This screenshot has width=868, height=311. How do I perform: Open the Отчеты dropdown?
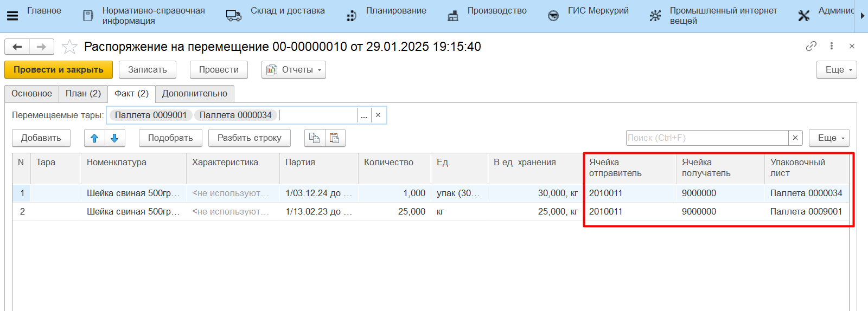click(x=293, y=70)
